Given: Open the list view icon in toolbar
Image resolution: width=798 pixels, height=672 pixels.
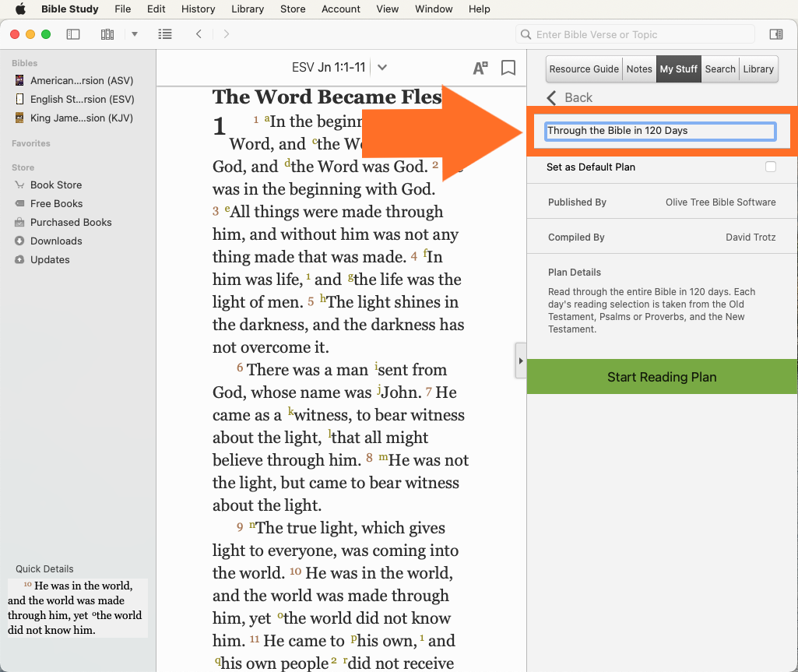Looking at the screenshot, I should tap(164, 34).
